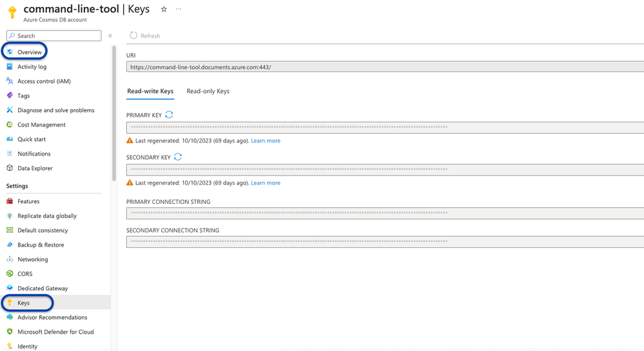The height and width of the screenshot is (351, 644).
Task: Click the Advisor Recommendations icon
Action: [x=10, y=317]
